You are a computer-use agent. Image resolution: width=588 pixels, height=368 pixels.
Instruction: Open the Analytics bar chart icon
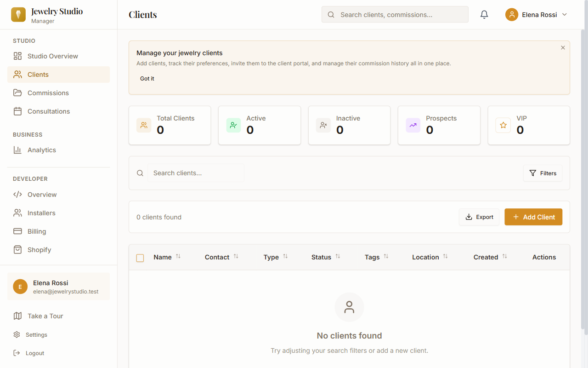click(x=17, y=149)
